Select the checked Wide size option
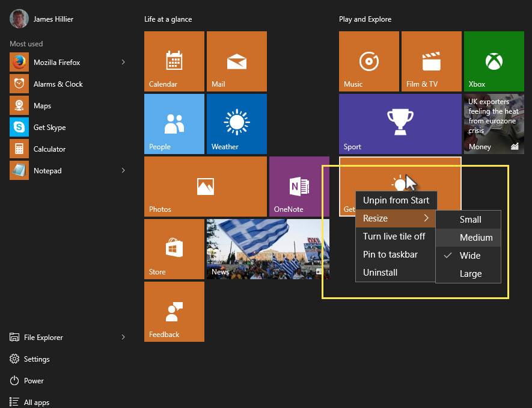532x408 pixels. coord(468,256)
